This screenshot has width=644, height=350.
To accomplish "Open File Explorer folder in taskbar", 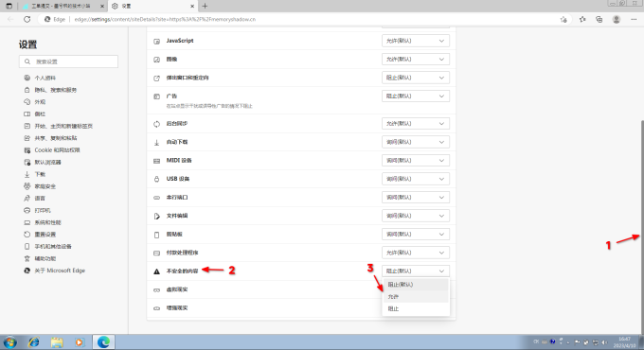I will 57,341.
